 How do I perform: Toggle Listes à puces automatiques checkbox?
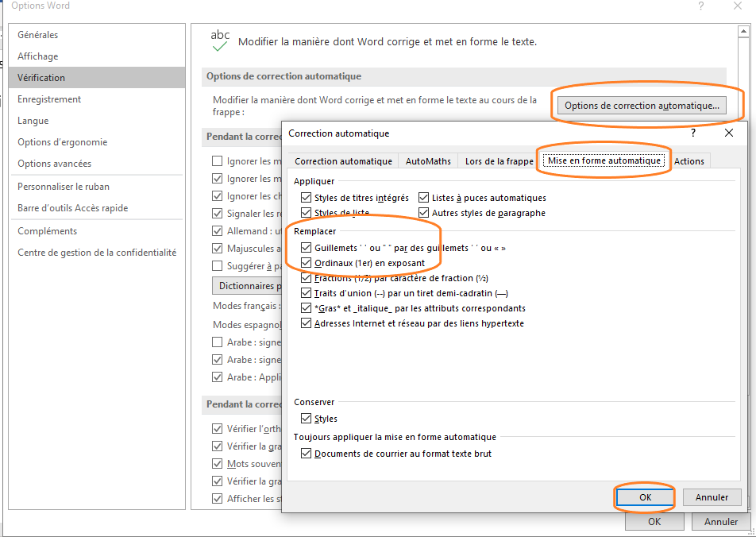coord(423,198)
